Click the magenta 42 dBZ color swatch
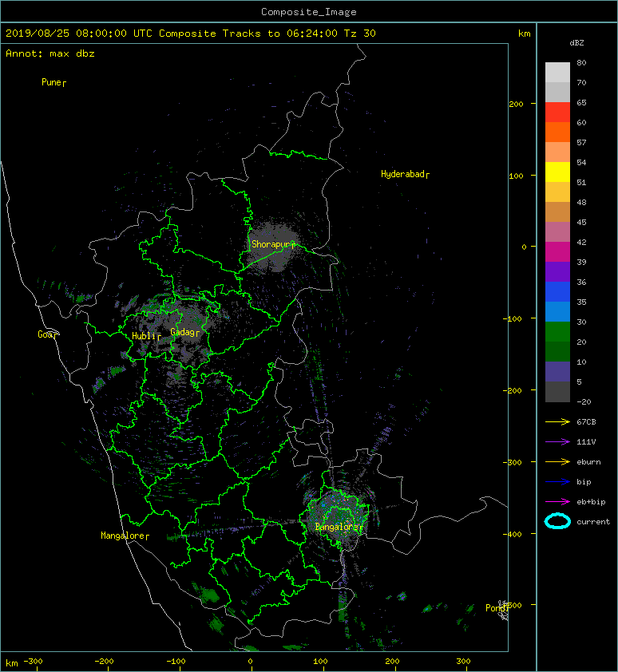The height and width of the screenshot is (672, 618). (557, 251)
